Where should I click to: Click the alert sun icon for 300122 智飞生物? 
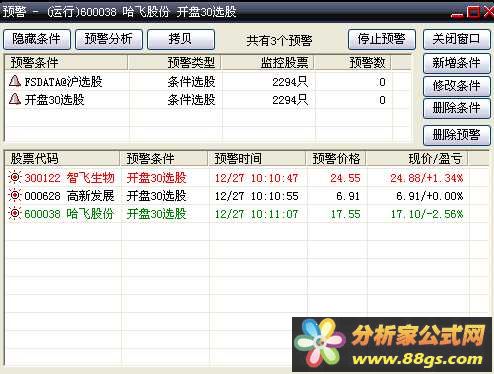(x=15, y=177)
